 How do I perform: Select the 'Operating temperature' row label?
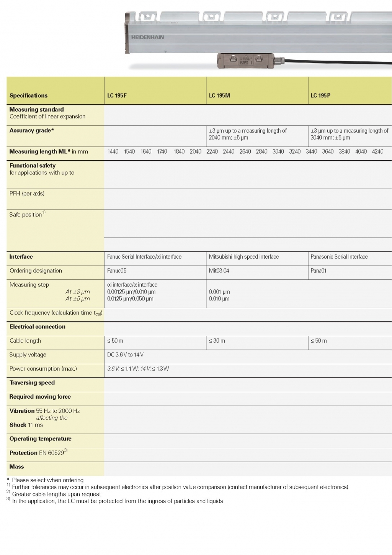41,439
